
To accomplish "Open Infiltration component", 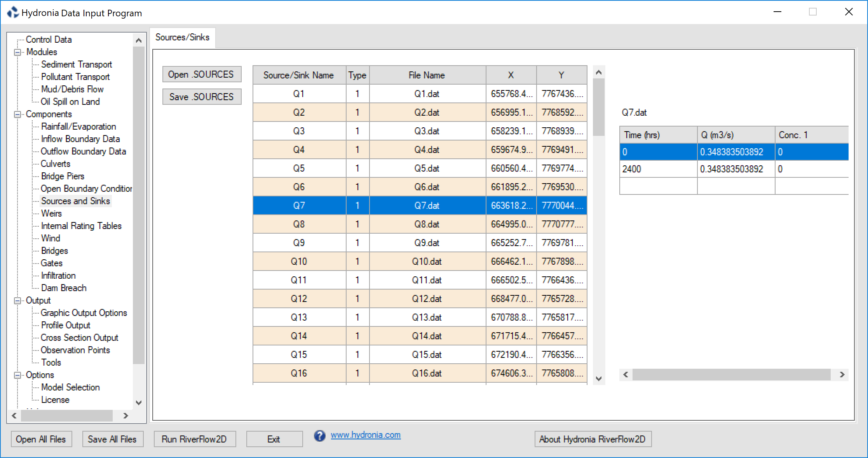I will [58, 276].
